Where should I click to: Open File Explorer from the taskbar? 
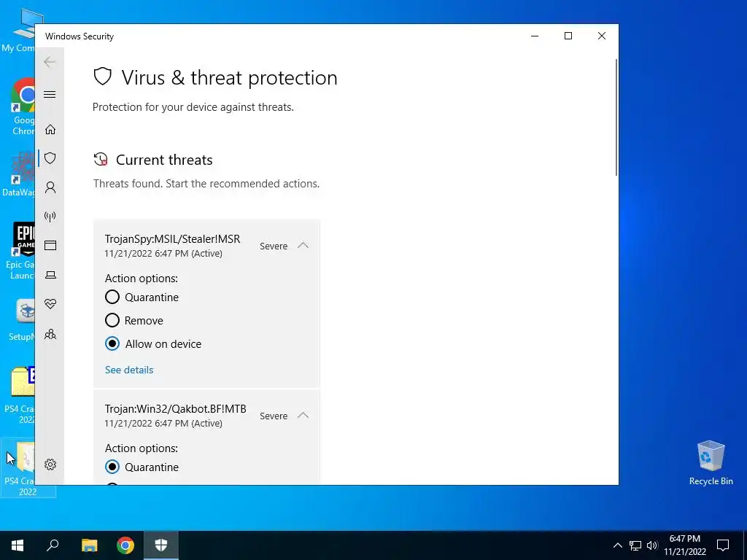pyautogui.click(x=89, y=545)
